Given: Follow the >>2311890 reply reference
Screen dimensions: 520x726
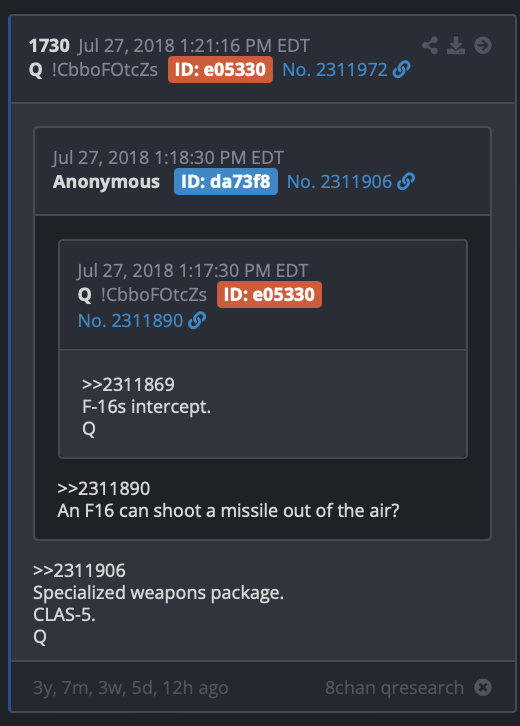Looking at the screenshot, I should (x=104, y=488).
